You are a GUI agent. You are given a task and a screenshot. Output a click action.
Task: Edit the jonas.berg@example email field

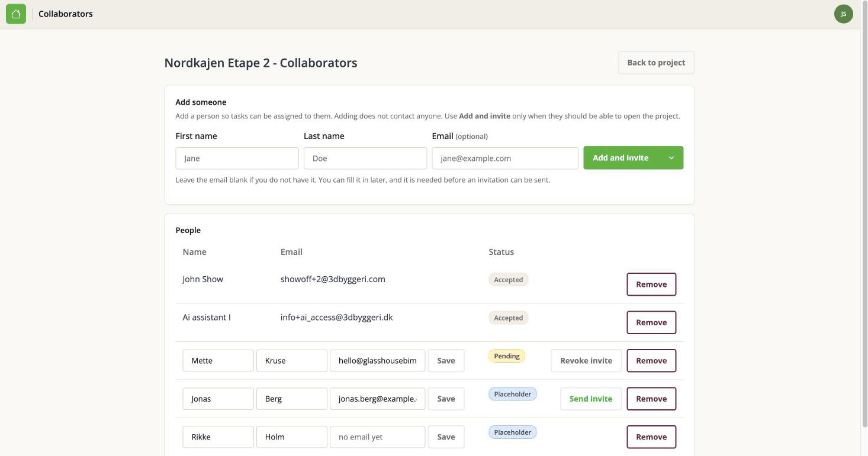(x=377, y=399)
